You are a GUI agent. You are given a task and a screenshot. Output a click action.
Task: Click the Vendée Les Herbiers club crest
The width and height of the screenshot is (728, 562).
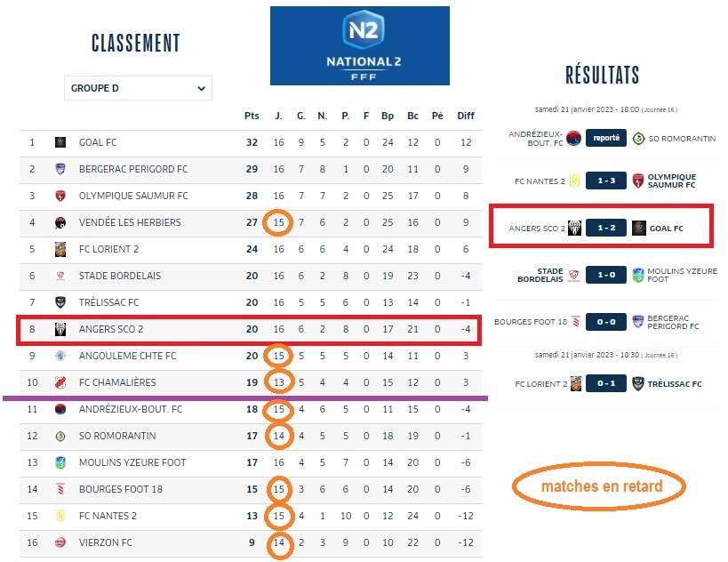point(60,222)
